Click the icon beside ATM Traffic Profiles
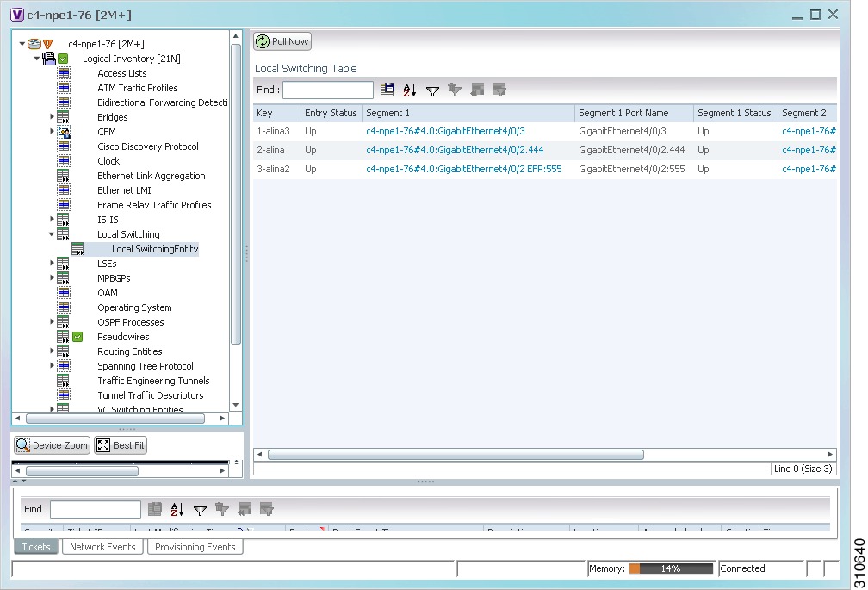The image size is (868, 590). [x=64, y=88]
